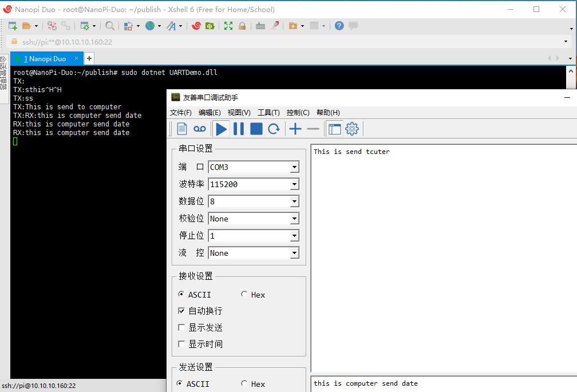Click the blue play start button
Image resolution: width=577 pixels, height=392 pixels.
(221, 129)
